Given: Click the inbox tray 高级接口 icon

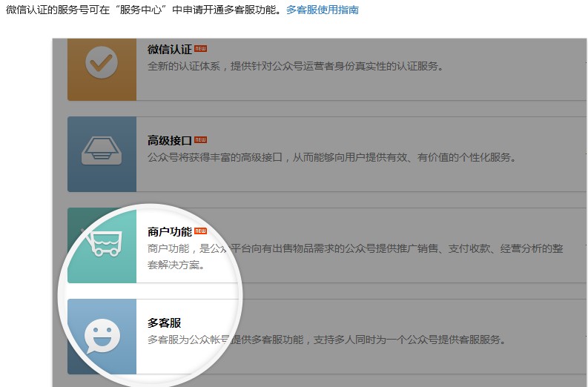Looking at the screenshot, I should click(x=102, y=154).
